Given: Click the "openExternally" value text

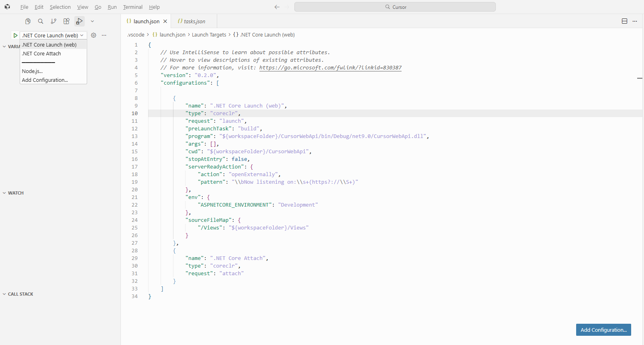Looking at the screenshot, I should point(253,174).
